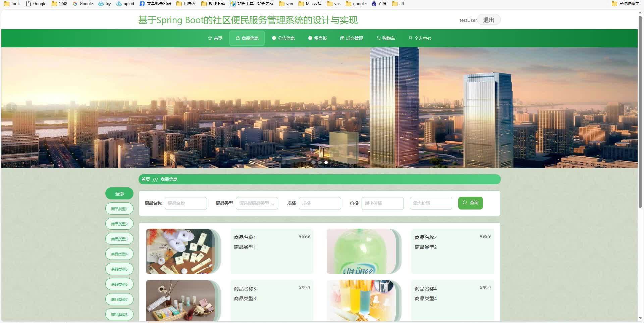
Task: Expand the 商品类型 dropdown
Action: click(257, 203)
